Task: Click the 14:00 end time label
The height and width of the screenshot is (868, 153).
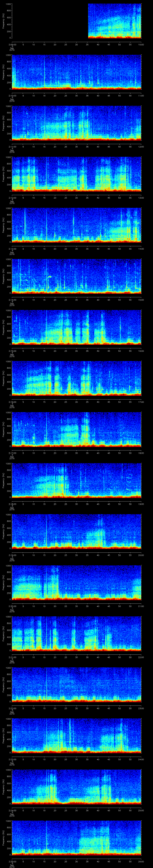Action: 141,248
